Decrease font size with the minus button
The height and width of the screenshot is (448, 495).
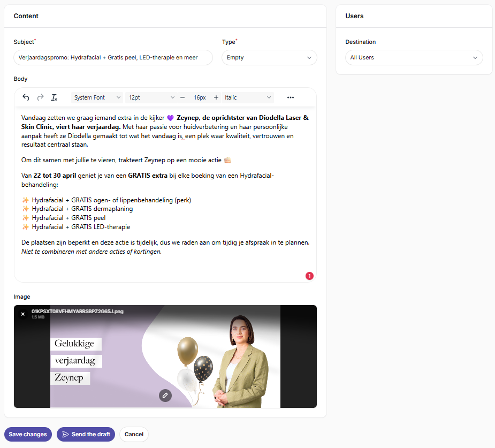[182, 97]
